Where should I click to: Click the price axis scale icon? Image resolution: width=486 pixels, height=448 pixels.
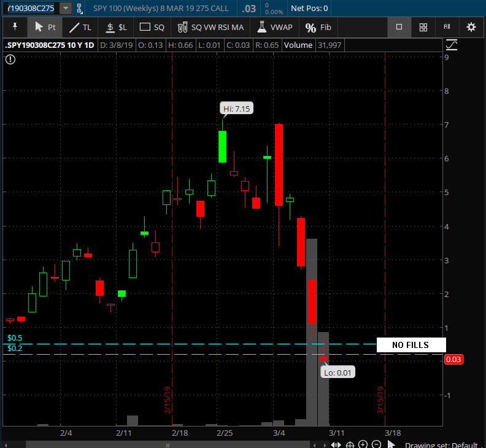451,45
